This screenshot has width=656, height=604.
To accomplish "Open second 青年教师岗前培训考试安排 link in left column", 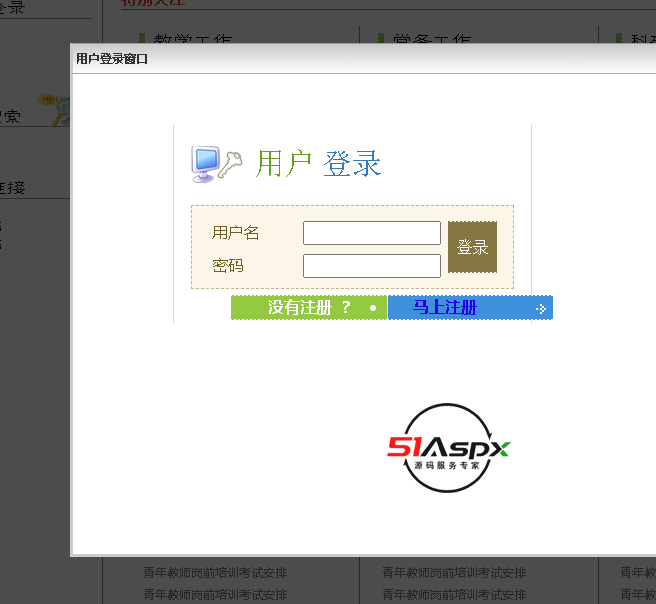I will click(x=215, y=594).
